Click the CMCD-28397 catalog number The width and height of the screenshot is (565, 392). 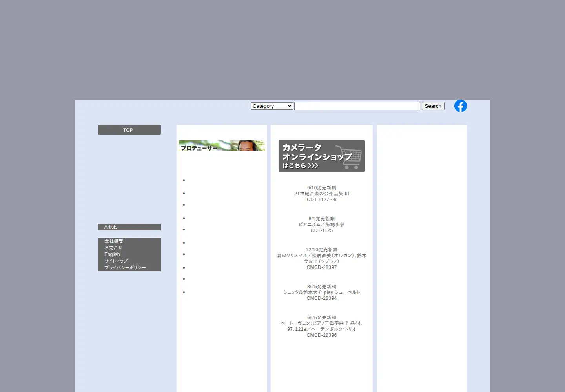(x=322, y=267)
